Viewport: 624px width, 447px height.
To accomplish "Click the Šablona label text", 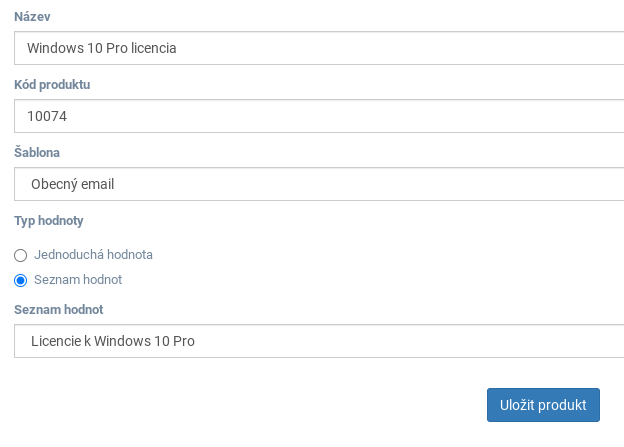I will [x=37, y=152].
